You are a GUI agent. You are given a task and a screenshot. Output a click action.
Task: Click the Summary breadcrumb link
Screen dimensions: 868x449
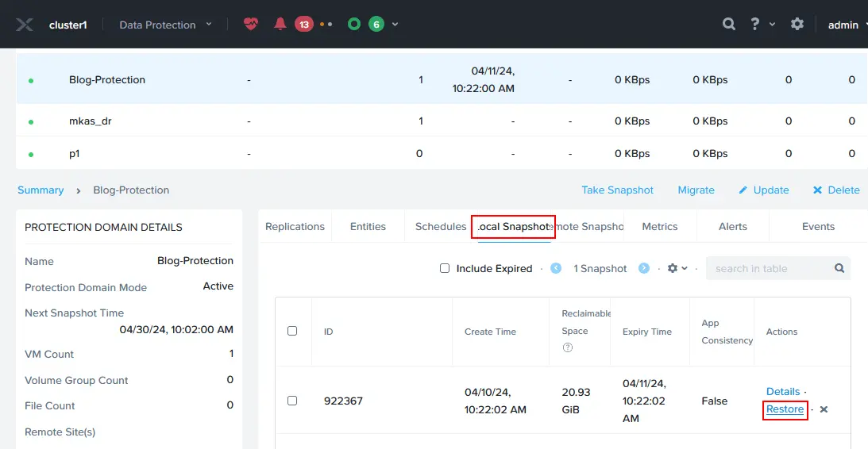pos(41,190)
